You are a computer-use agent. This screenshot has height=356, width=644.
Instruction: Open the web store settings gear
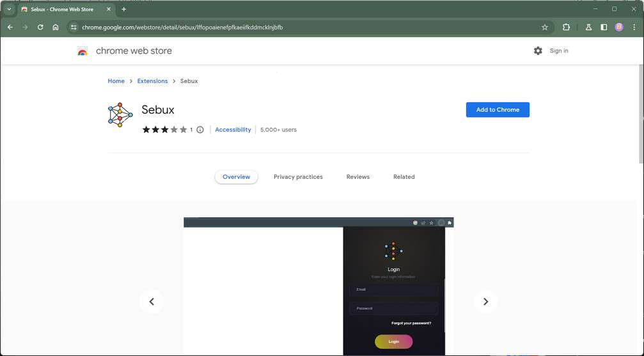tap(538, 50)
